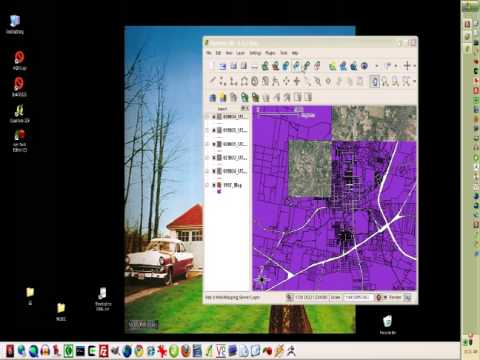Screen dimensions: 480x360
Task: Select the Move Feature arrows tool
Action: click(286, 81)
